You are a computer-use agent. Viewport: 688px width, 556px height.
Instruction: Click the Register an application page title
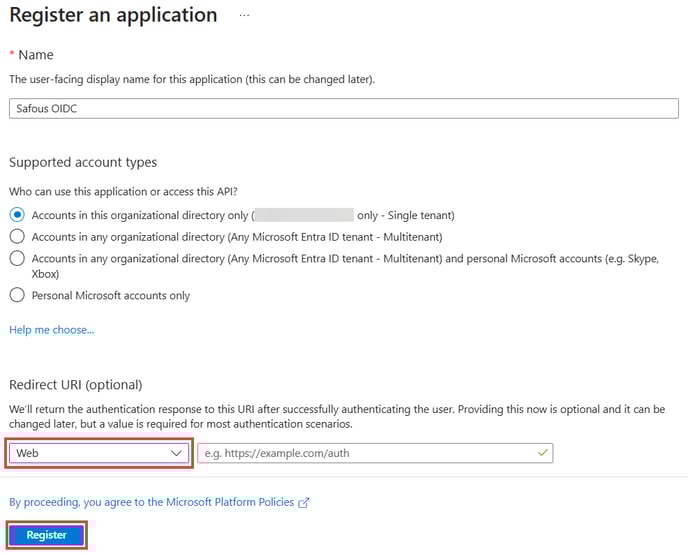(x=113, y=16)
